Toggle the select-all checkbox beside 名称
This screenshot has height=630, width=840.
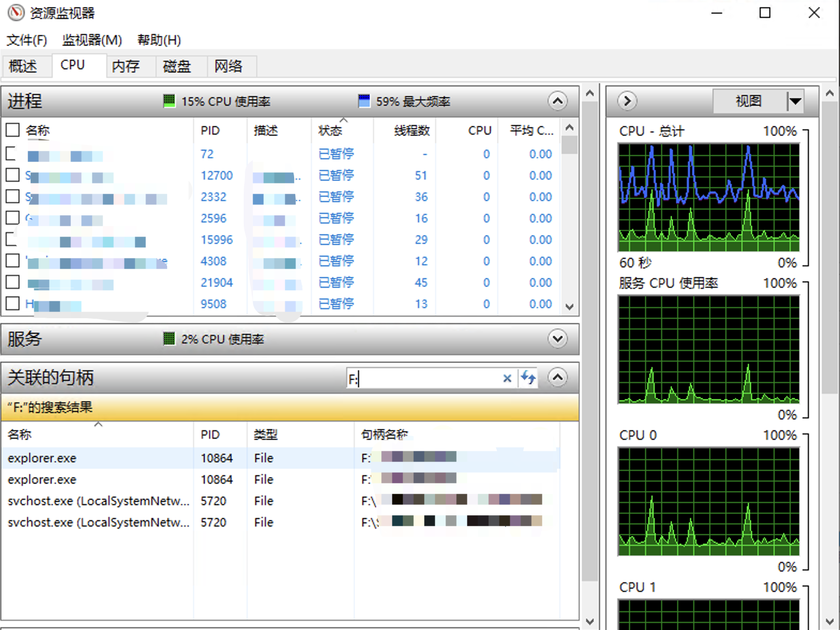point(13,130)
